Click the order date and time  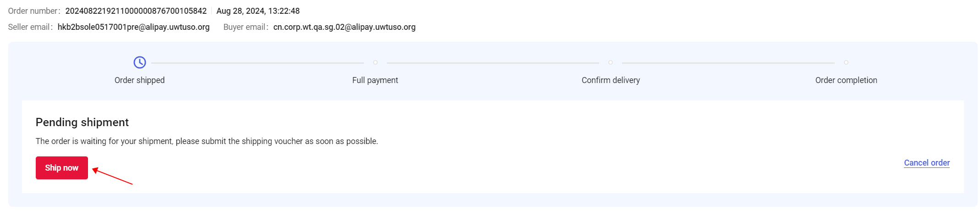click(x=258, y=11)
